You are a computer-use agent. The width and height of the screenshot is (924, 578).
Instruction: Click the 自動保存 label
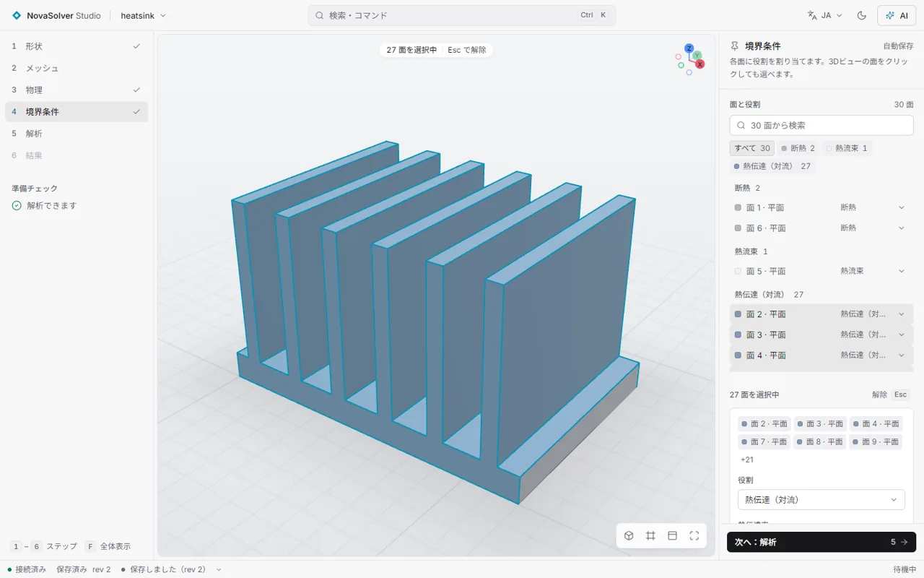899,46
